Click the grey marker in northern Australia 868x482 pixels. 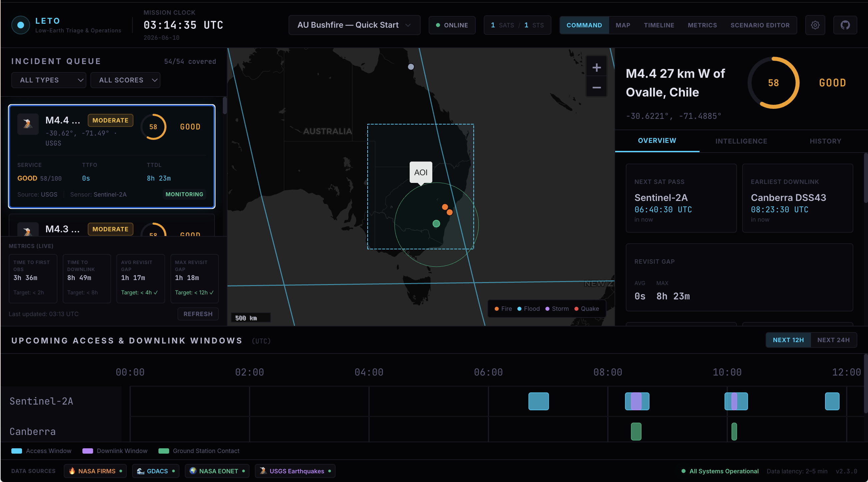[x=411, y=67]
